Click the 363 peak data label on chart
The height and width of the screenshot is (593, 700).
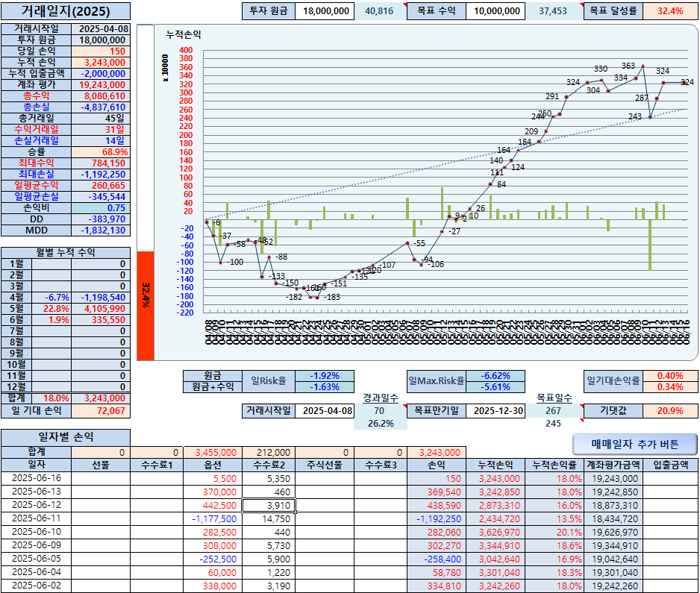click(628, 66)
